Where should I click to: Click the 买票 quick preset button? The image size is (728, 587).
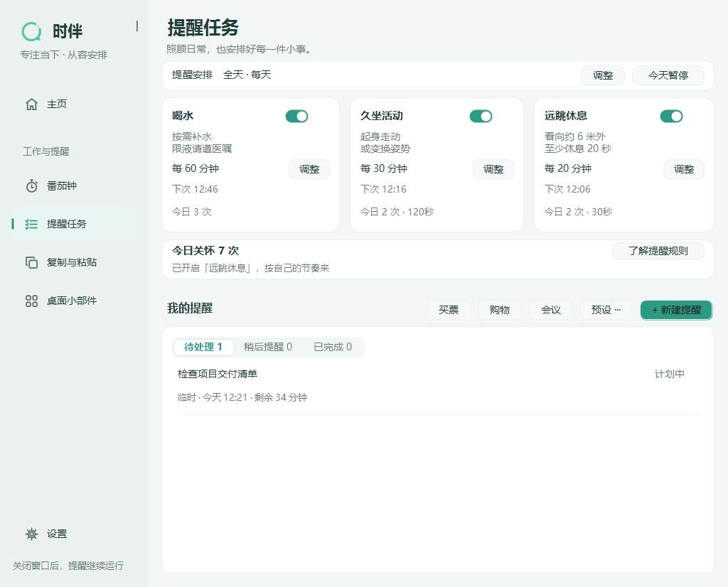(x=449, y=310)
